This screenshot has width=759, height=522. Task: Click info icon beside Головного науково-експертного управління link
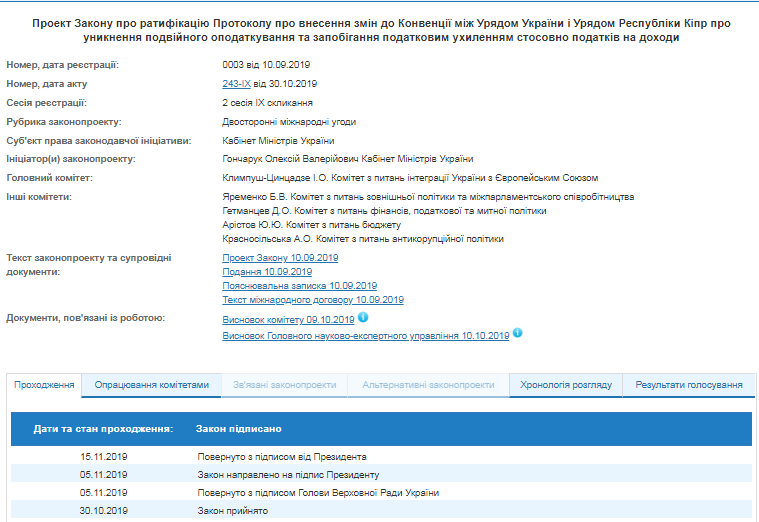(518, 334)
